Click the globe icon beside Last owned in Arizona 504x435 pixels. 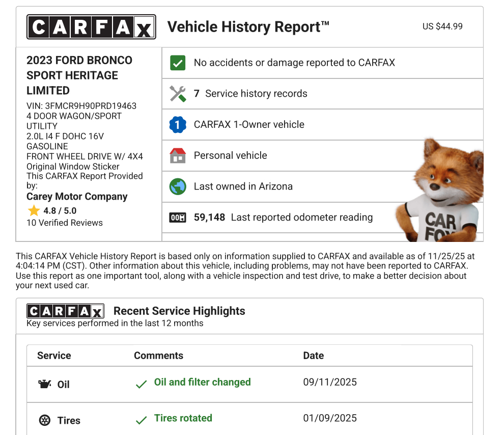pos(177,186)
